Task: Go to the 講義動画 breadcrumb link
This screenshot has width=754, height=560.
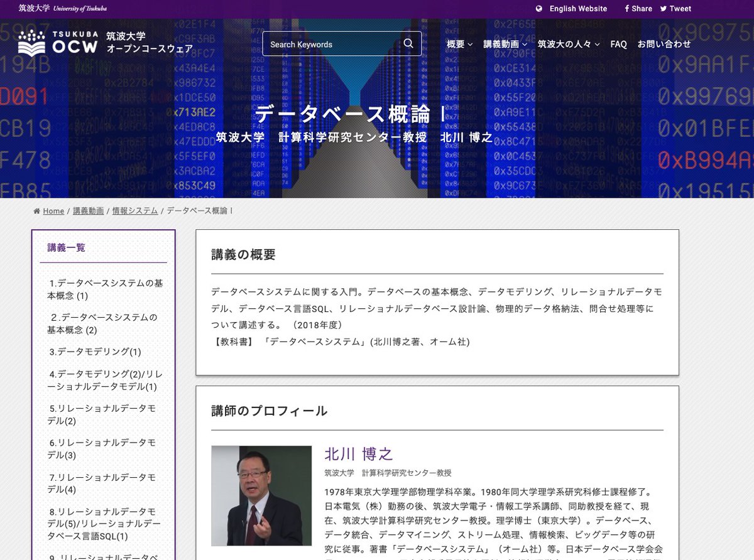Action: (x=89, y=211)
